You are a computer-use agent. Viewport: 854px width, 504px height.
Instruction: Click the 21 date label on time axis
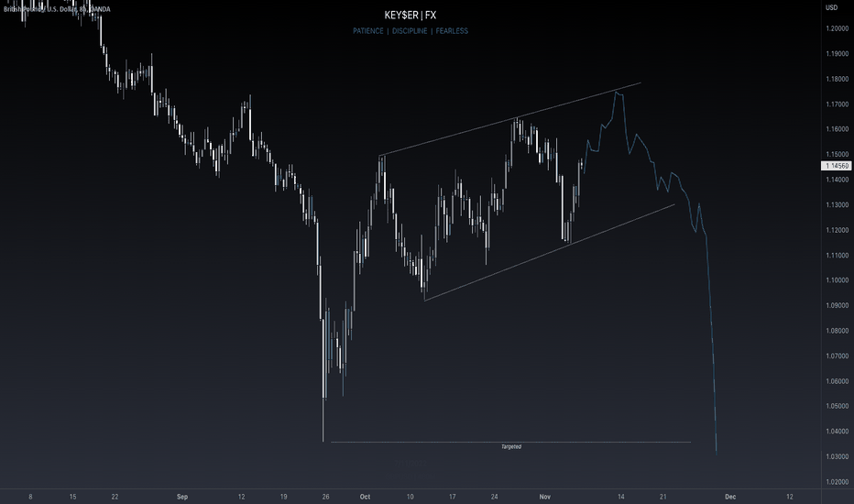tap(662, 497)
